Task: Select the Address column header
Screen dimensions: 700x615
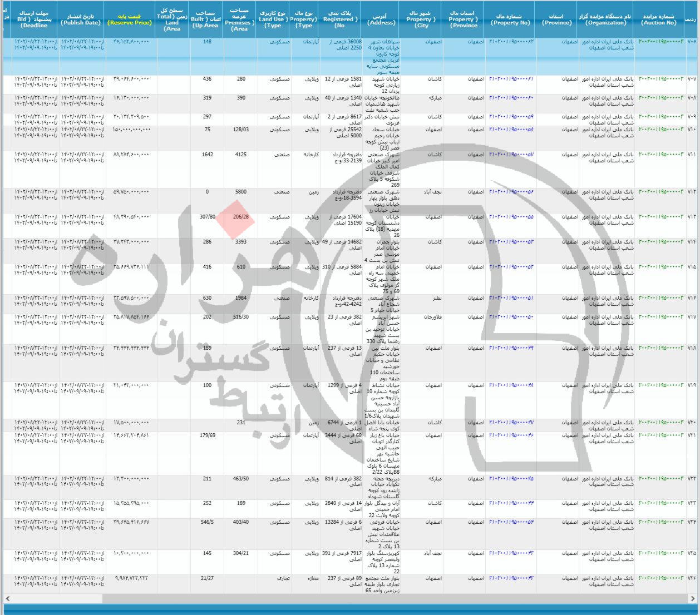Action: coord(382,19)
